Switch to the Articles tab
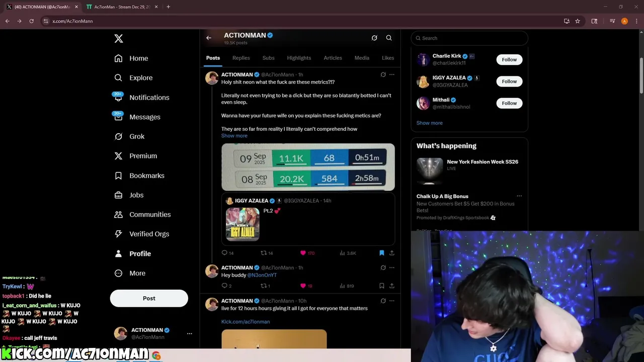644x362 pixels. pyautogui.click(x=333, y=58)
